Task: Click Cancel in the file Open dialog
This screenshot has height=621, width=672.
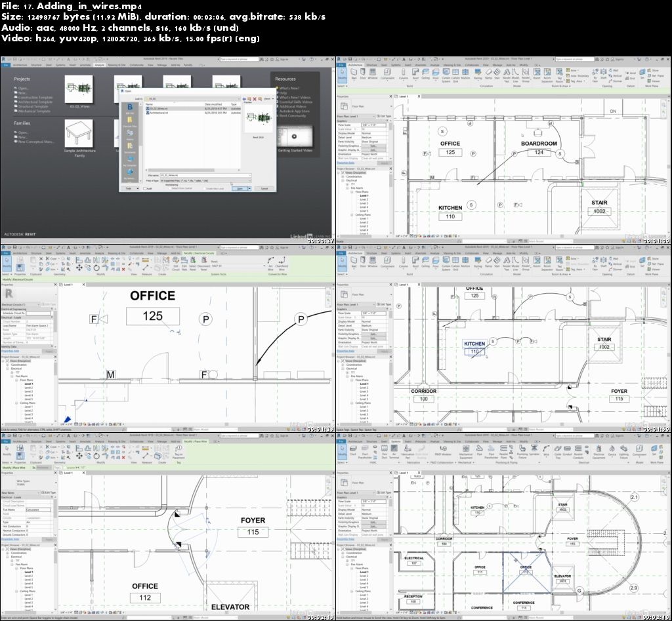Action: (x=264, y=188)
